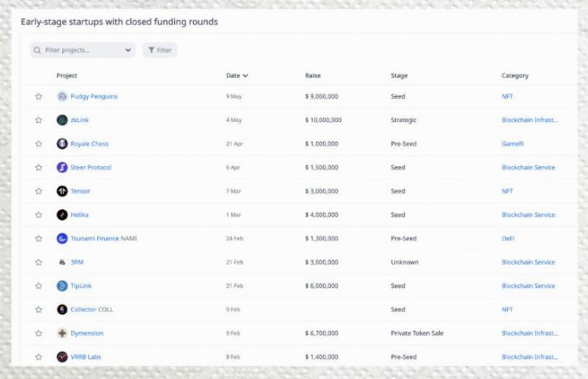The width and height of the screenshot is (588, 379).
Task: Click the Category column header
Action: [x=515, y=76]
